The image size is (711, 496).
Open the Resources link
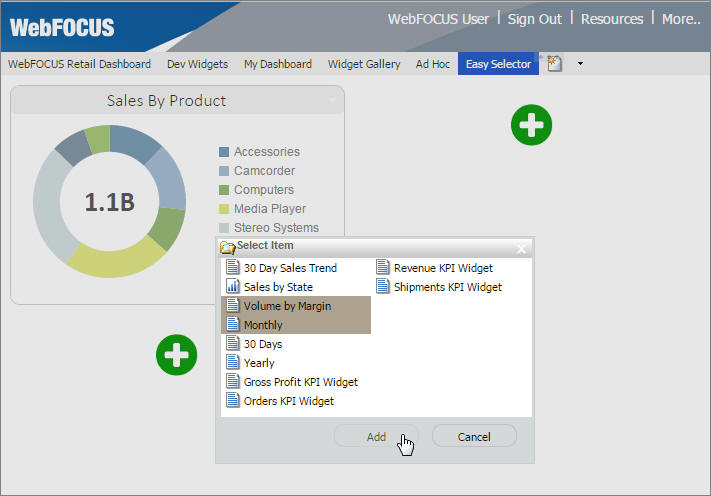[x=612, y=19]
